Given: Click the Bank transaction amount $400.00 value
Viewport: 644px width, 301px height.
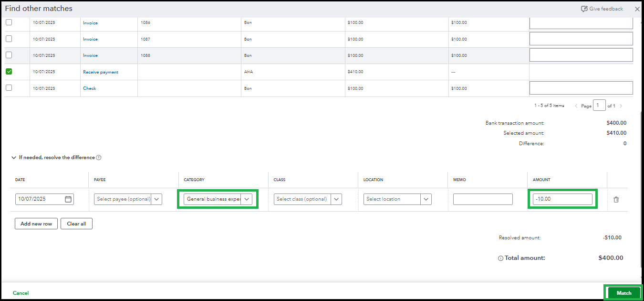Looking at the screenshot, I should click(x=617, y=123).
